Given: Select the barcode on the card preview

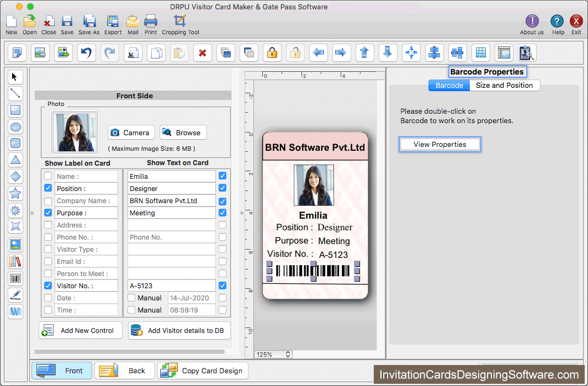Looking at the screenshot, I should (312, 271).
